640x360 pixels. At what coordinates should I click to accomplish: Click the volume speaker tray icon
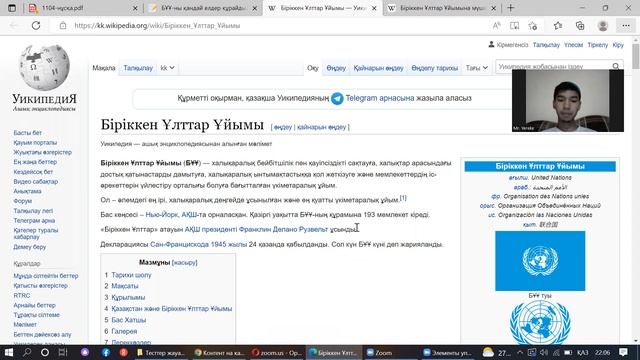(x=544, y=352)
